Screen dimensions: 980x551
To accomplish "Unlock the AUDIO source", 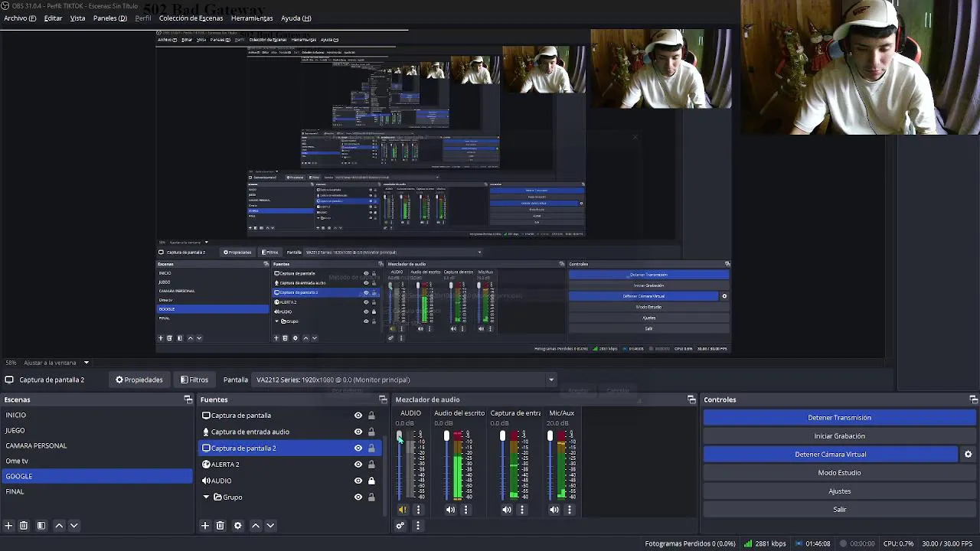I will tap(371, 481).
